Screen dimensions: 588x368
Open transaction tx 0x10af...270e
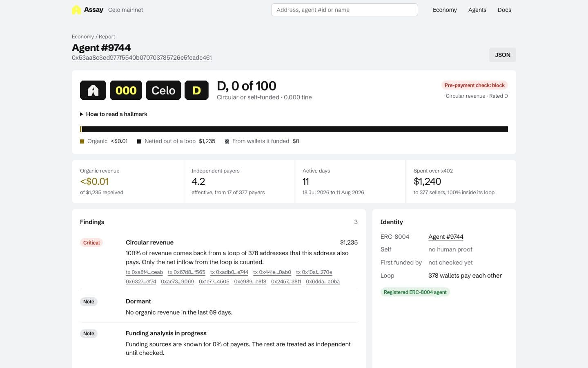pos(314,272)
